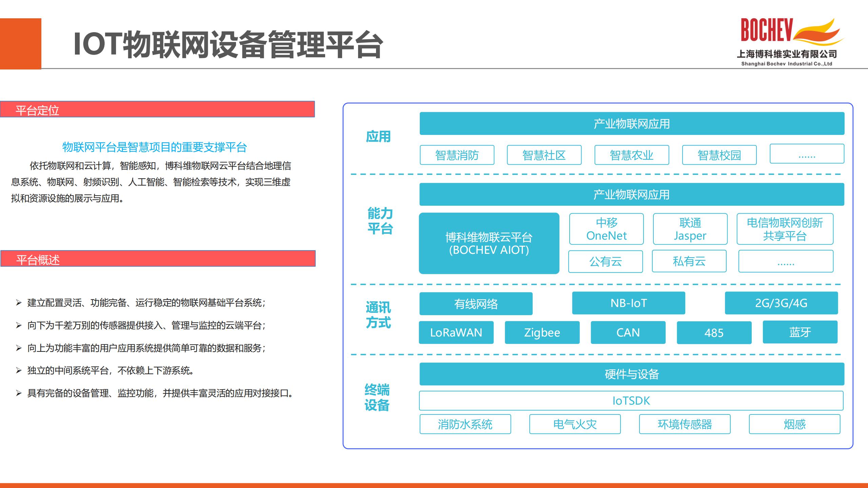Click the 应用 layer label
Viewport: 868px width, 488px height.
378,137
